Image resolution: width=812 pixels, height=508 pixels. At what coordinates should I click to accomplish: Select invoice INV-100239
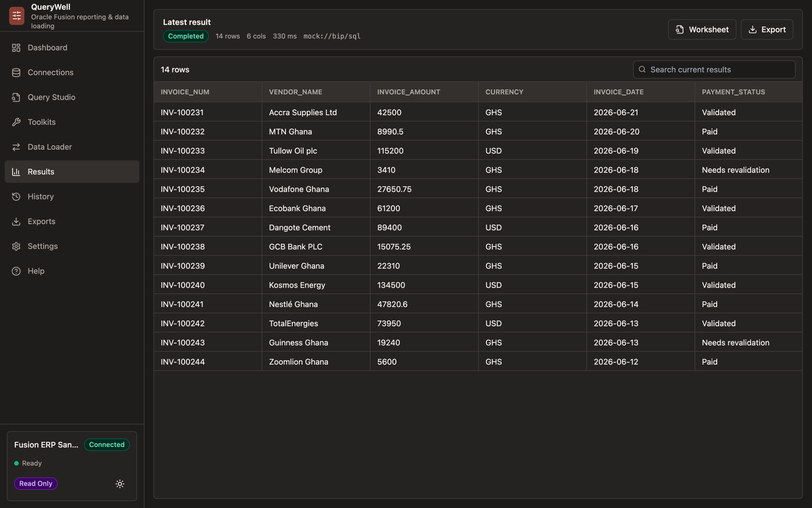click(208, 266)
